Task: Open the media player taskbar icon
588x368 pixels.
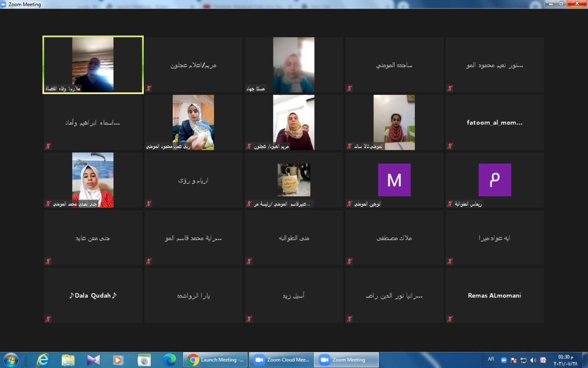Action: point(119,360)
